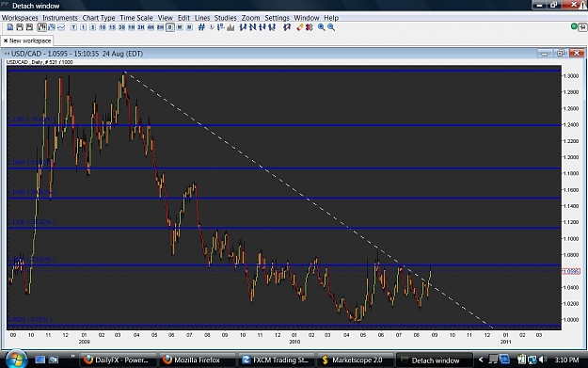
Task: Open the Workspaces menu
Action: [20, 18]
